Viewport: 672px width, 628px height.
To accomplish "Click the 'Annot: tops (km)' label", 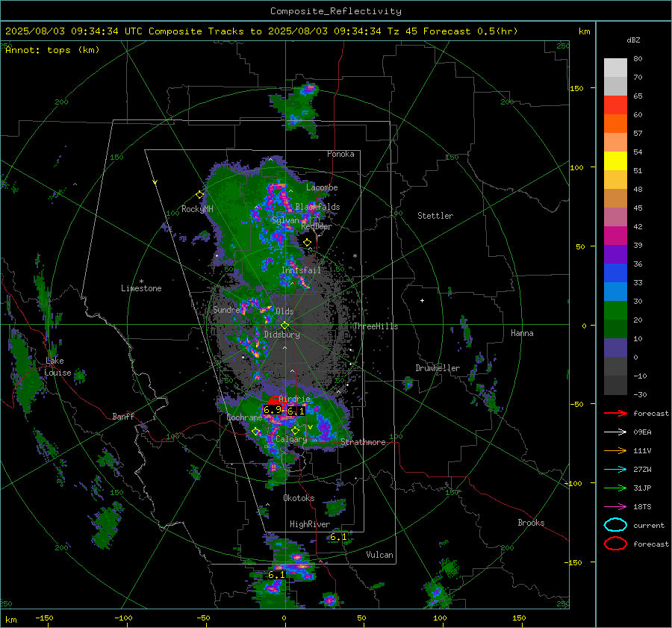I will coord(52,50).
